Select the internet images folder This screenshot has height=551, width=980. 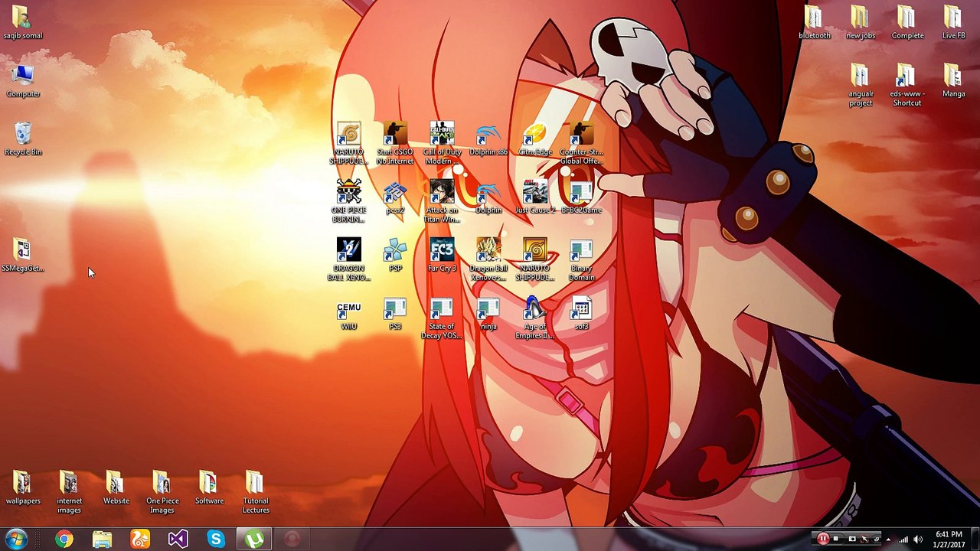[x=69, y=493]
